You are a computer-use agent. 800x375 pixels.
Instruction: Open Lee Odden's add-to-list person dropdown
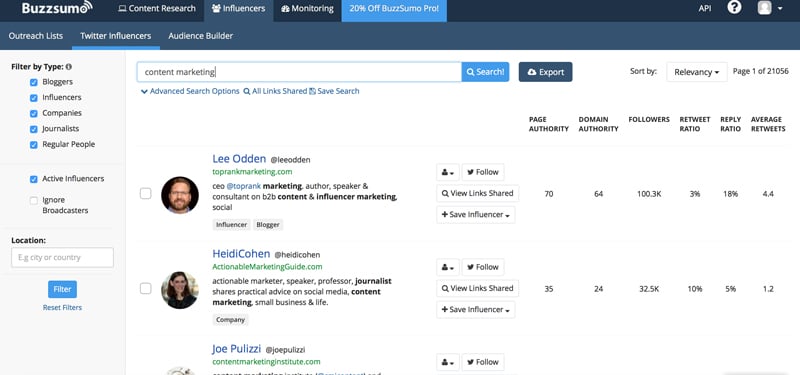click(x=448, y=172)
